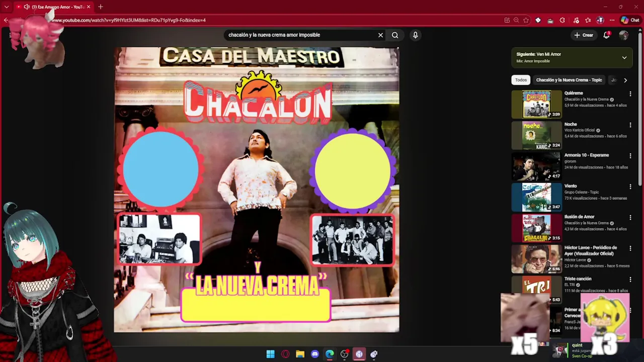Open the Ilusión de Amor video title
The image size is (644, 362).
tap(580, 217)
